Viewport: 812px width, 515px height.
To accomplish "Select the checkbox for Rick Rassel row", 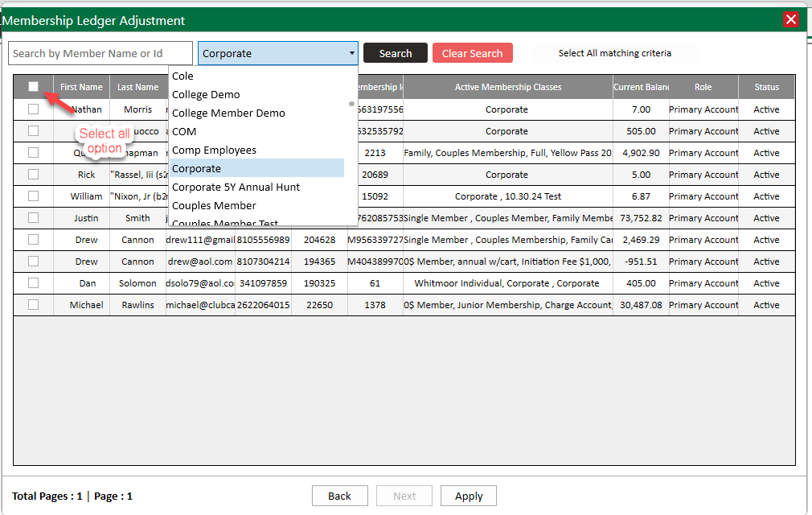I will [33, 175].
